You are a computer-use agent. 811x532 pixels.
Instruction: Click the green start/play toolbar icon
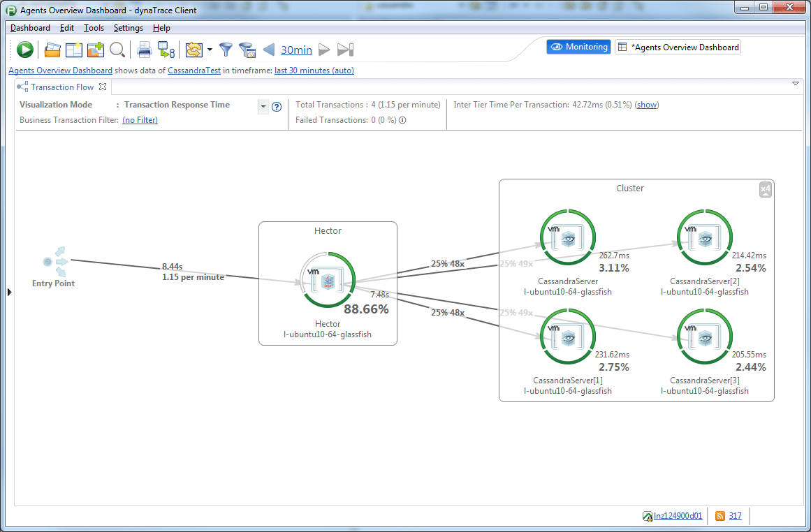click(x=25, y=50)
